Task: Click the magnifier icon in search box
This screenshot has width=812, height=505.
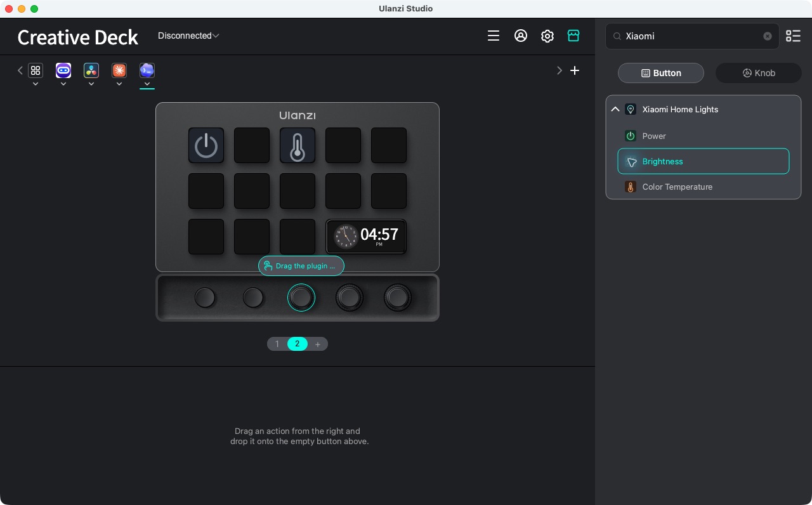Action: click(x=617, y=36)
